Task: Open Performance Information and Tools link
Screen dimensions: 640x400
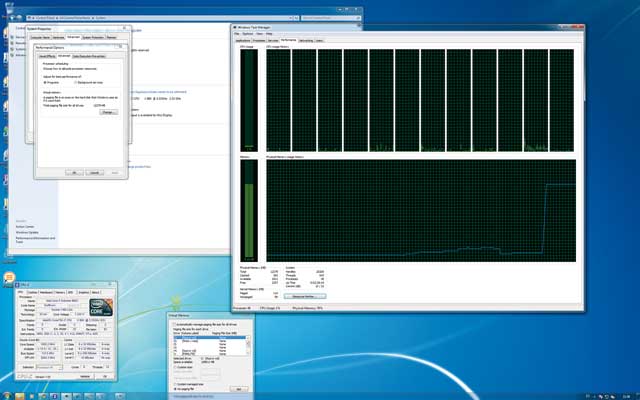Action: point(35,240)
